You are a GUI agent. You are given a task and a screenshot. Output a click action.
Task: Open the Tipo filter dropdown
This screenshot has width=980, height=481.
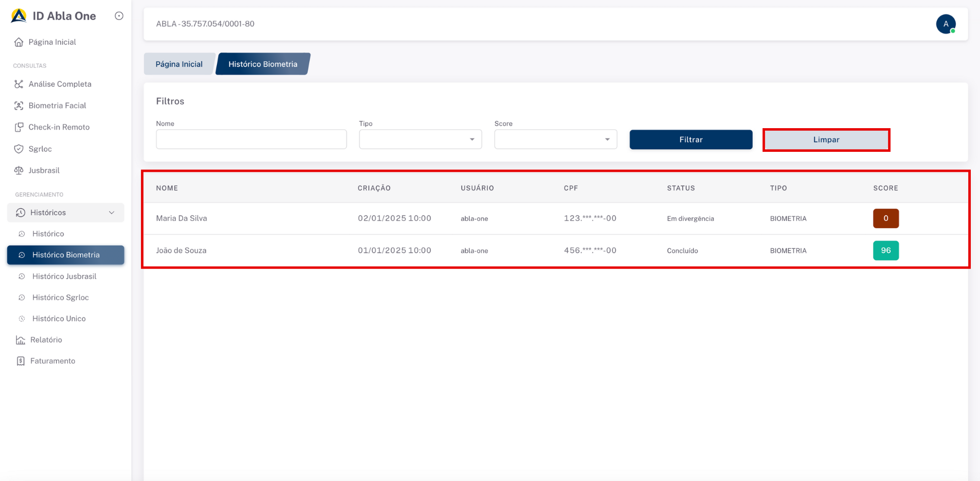pyautogui.click(x=420, y=139)
